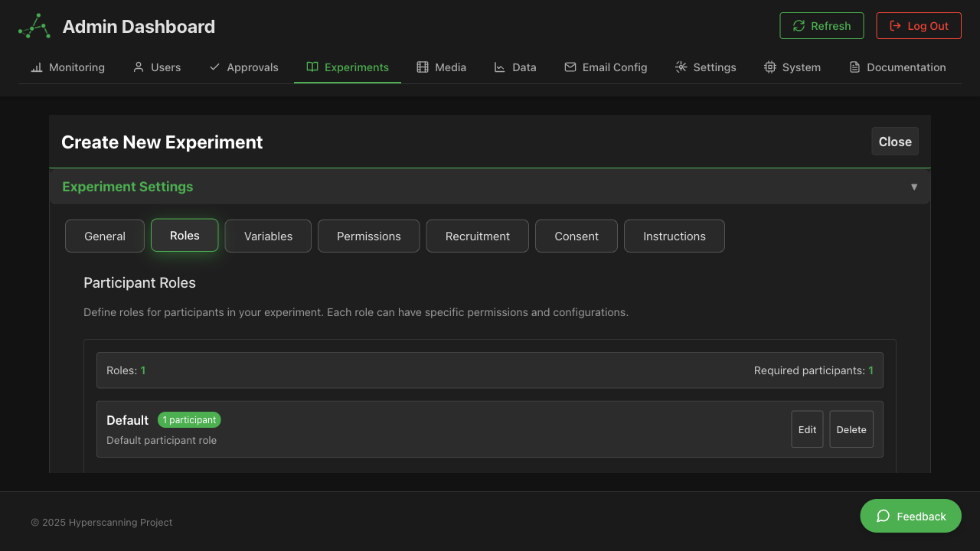Viewport: 980px width, 551px height.
Task: Open Media via the grid icon
Action: [x=421, y=67]
